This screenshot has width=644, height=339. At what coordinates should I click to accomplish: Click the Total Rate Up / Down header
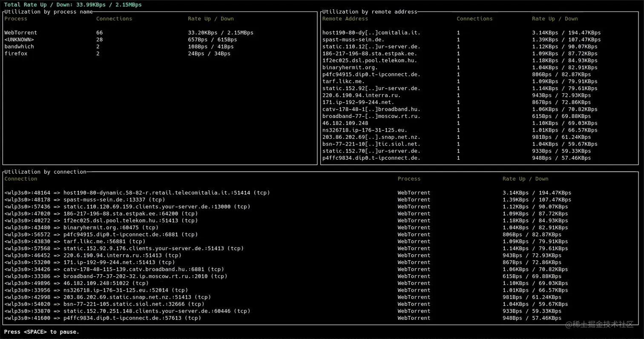(x=73, y=5)
